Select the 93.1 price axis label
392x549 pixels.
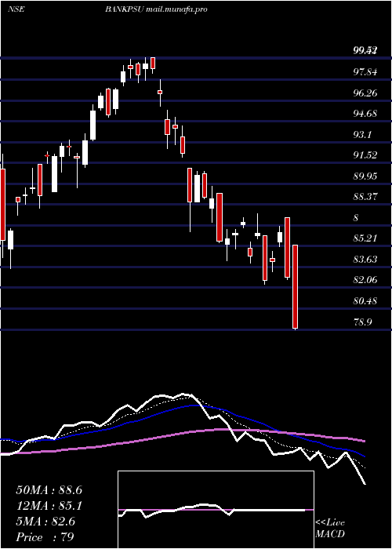(x=362, y=134)
